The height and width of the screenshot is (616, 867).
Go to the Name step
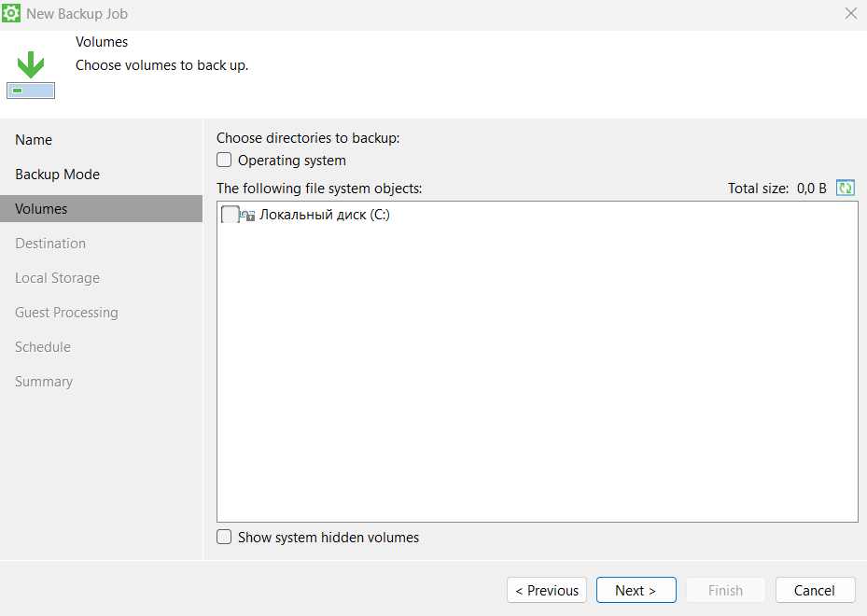pyautogui.click(x=34, y=140)
